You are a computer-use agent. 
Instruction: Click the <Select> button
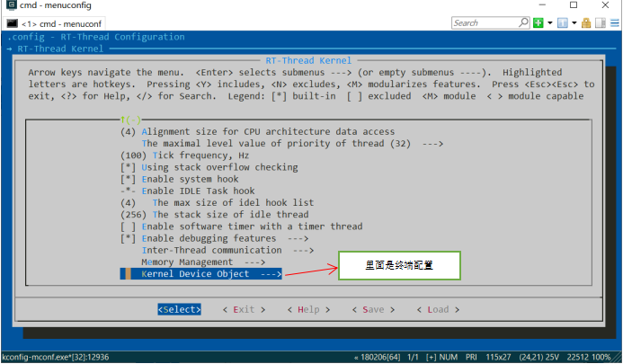point(179,309)
